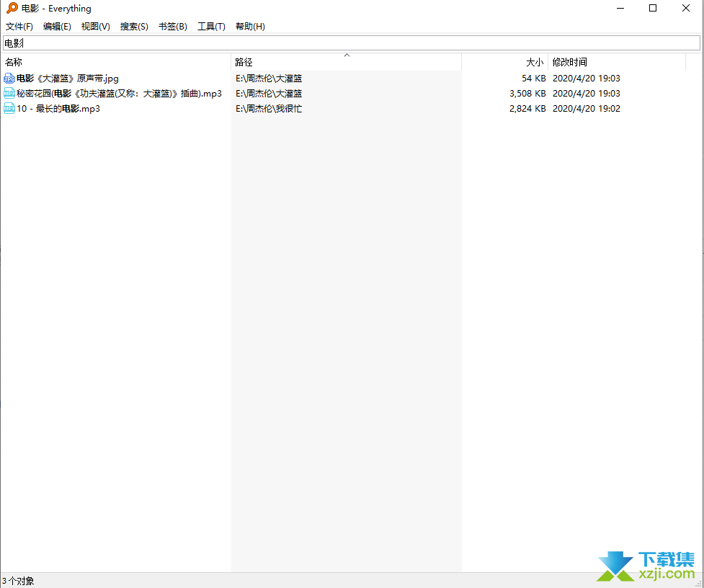Select file name 电影《大灌篮》原声带.jpg
This screenshot has height=588, width=704.
point(68,79)
